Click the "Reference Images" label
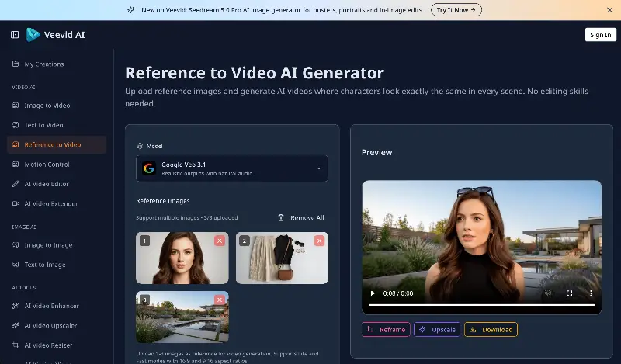621x364 pixels. tap(163, 201)
